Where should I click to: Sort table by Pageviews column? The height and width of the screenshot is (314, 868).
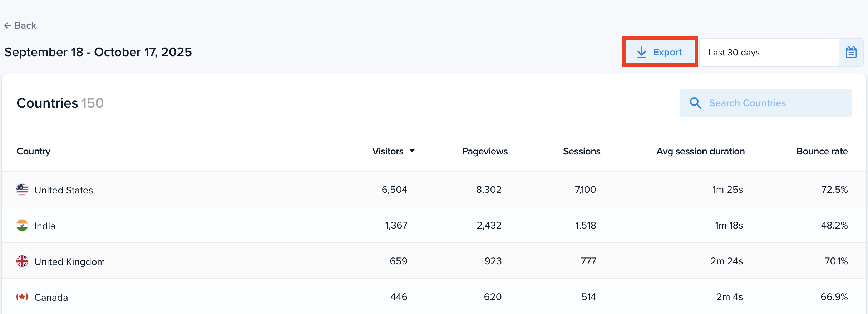(484, 151)
